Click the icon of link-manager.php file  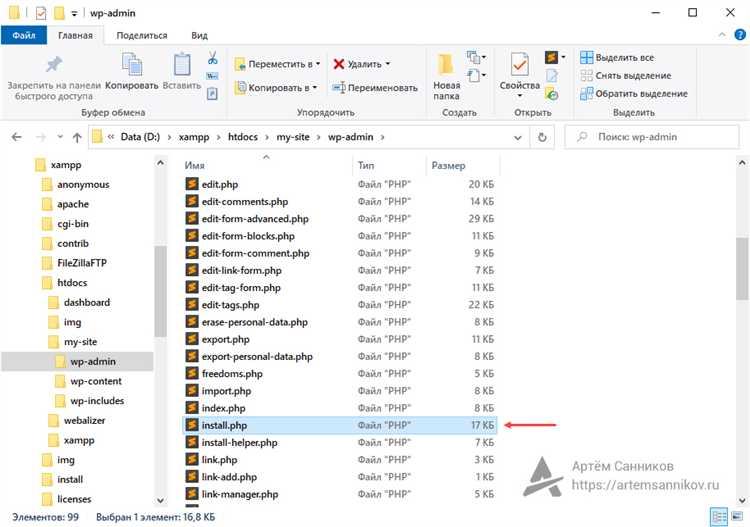coord(192,494)
